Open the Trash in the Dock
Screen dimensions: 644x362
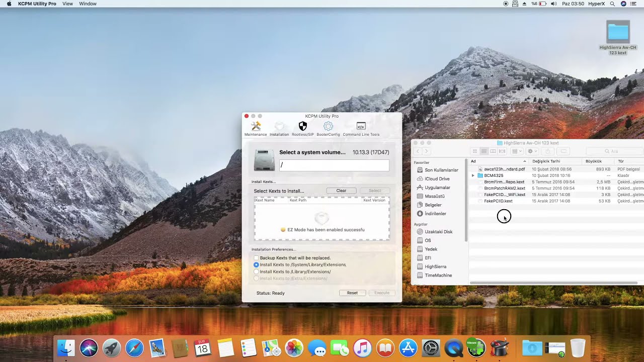578,348
